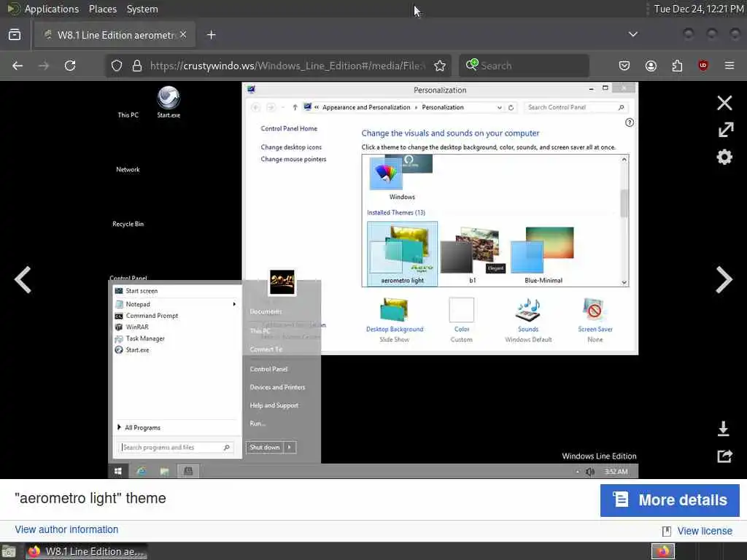Image resolution: width=747 pixels, height=560 pixels.
Task: Click the Blue-Minimal theme thumbnail
Action: tap(543, 254)
